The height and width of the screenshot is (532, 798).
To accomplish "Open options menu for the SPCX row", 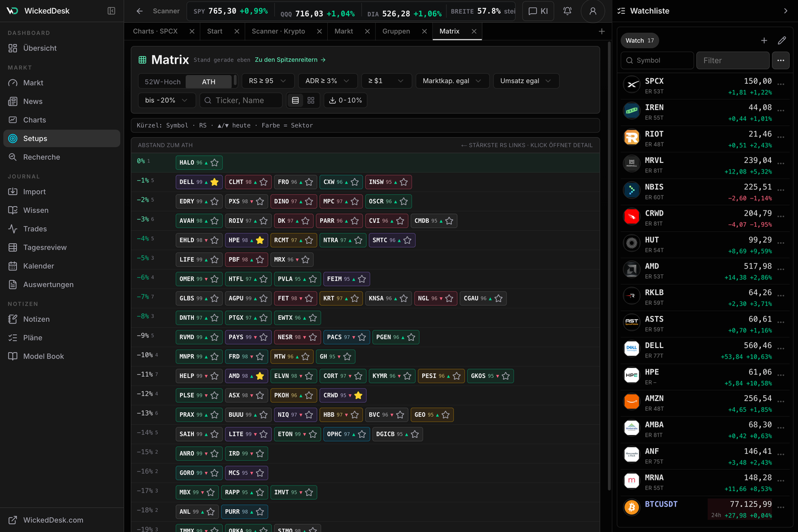I will pyautogui.click(x=781, y=85).
